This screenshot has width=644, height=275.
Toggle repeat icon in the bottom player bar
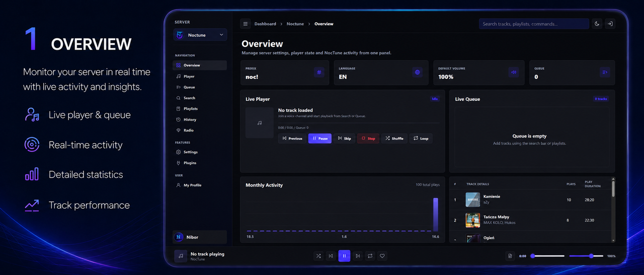(x=370, y=256)
